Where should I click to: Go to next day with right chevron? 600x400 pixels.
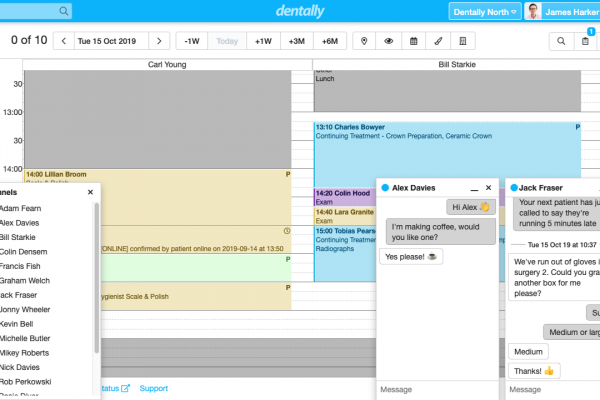pos(159,41)
